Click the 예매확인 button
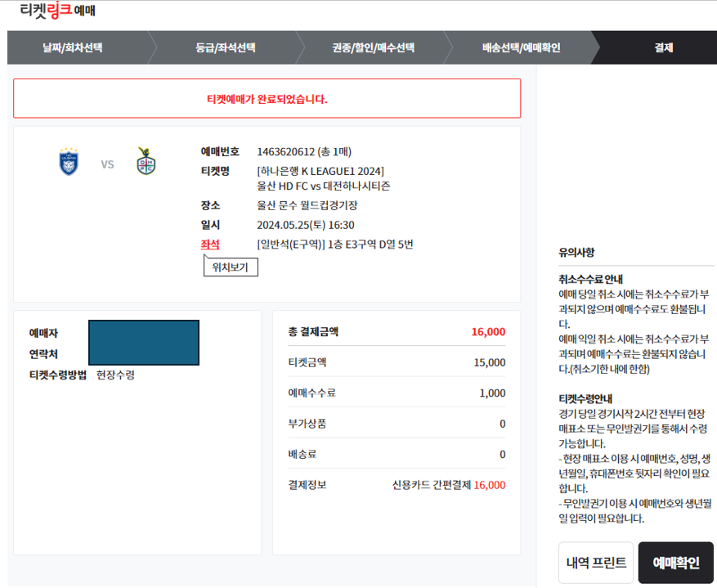The height and width of the screenshot is (588, 717). 676,563
